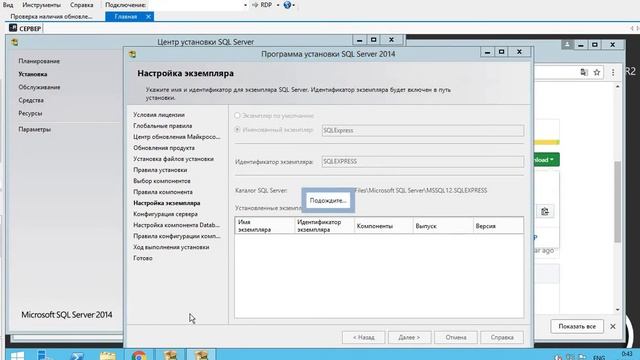Click the SQL Server 2014 setup title icon

(132, 54)
